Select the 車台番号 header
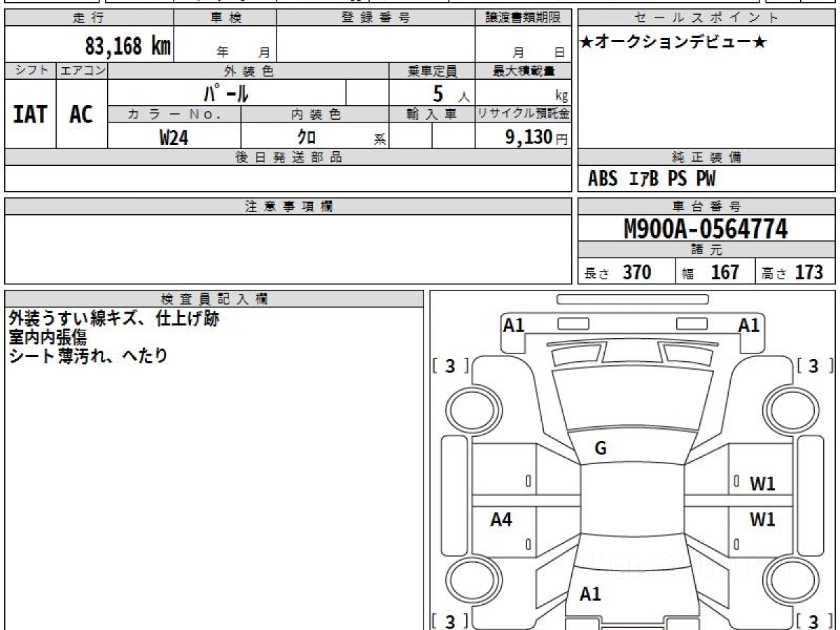Screen dimensions: 840x630 (x=706, y=206)
